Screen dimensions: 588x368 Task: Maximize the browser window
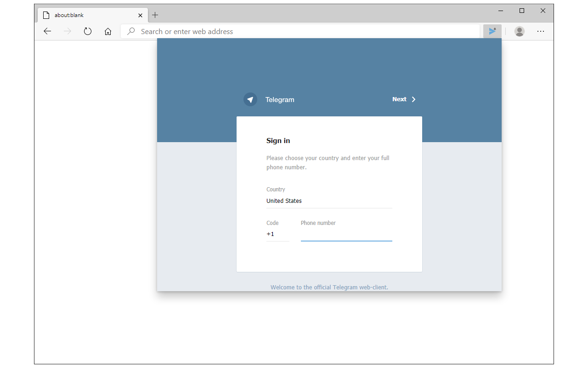(x=522, y=11)
